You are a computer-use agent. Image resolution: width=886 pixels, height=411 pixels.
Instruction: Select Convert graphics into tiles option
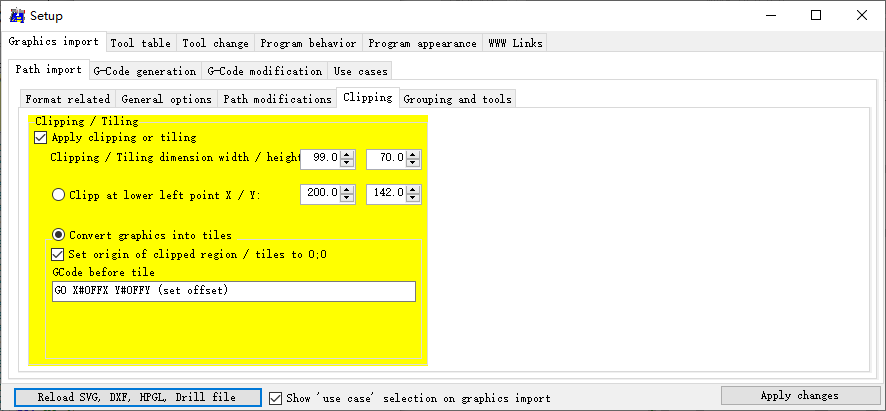tap(59, 235)
